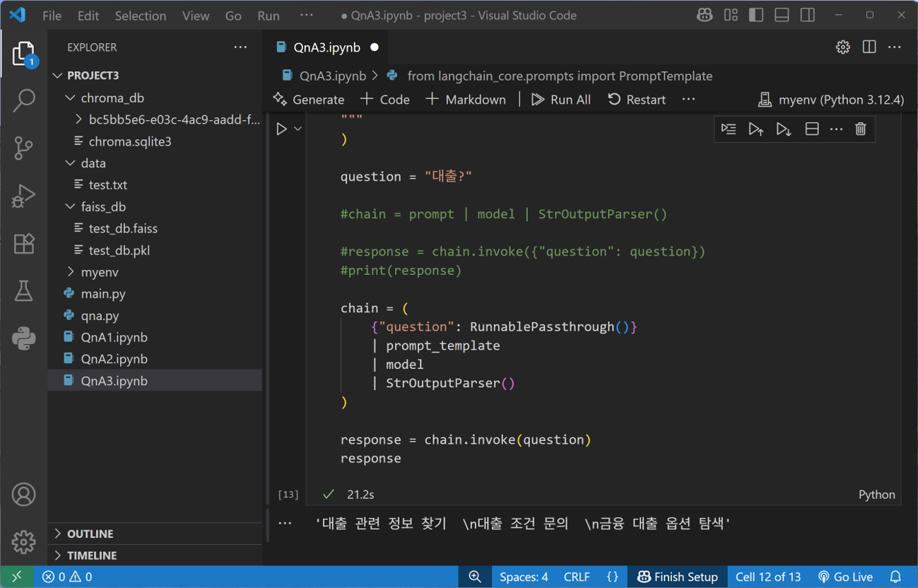The width and height of the screenshot is (918, 588).
Task: Toggle the bottom Panel visibility
Action: (x=782, y=15)
